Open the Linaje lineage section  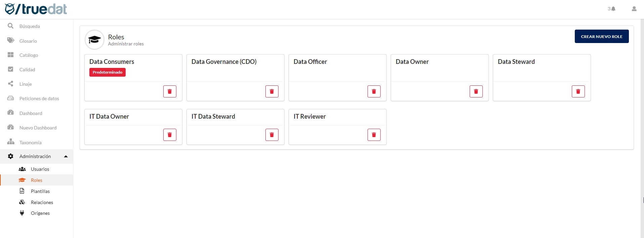(26, 84)
